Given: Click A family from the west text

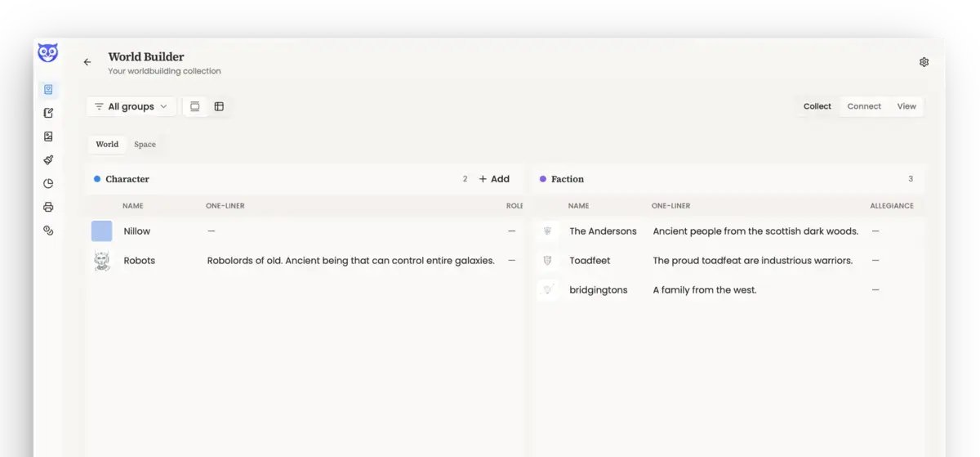Looking at the screenshot, I should [705, 290].
